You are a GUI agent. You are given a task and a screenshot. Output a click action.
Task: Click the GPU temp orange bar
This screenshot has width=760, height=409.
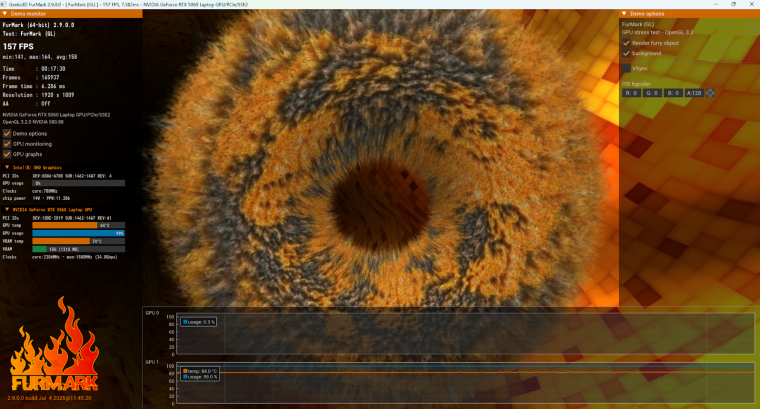point(64,225)
